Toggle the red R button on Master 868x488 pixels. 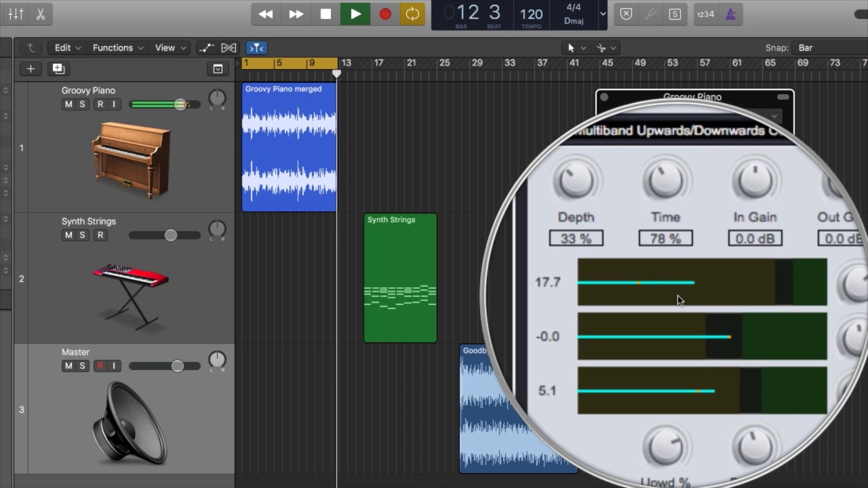pos(100,366)
